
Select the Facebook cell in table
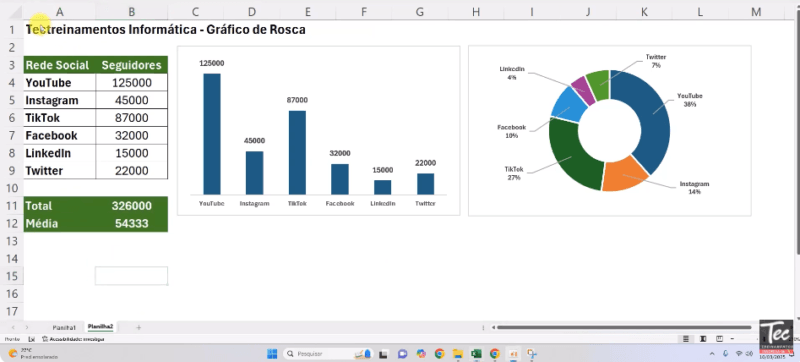(60, 136)
